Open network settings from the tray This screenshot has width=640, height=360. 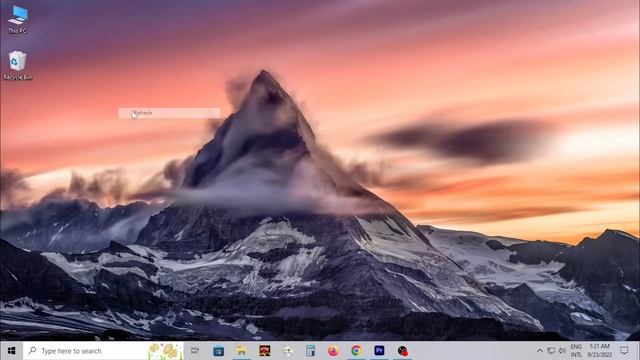(551, 351)
